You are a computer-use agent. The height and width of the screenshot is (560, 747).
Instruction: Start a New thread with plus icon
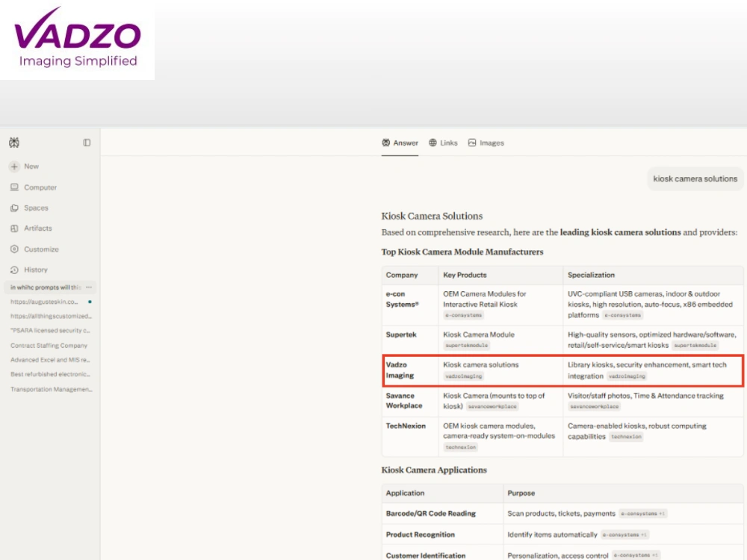[x=24, y=167]
